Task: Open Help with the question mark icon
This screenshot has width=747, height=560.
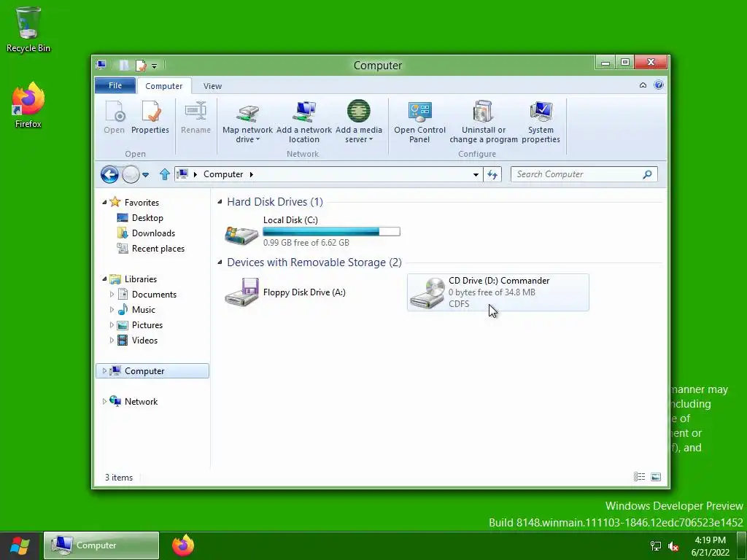Action: 659,85
